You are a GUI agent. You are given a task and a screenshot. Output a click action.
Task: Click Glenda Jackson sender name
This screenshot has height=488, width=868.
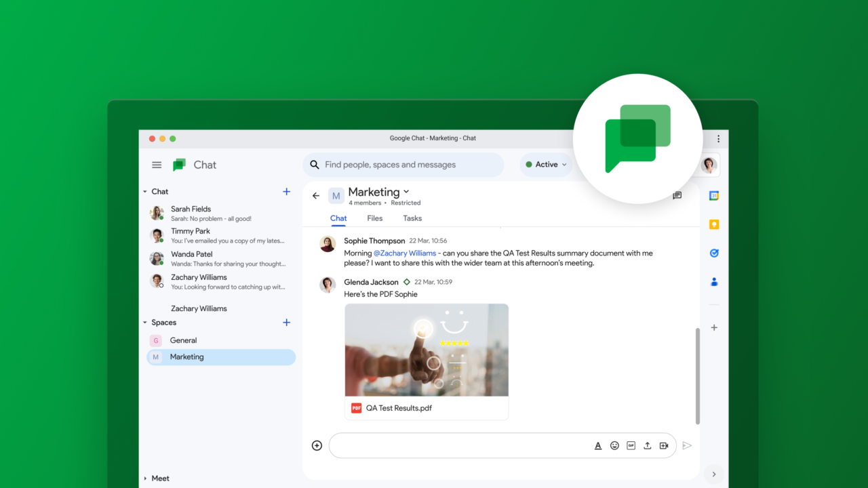point(371,282)
